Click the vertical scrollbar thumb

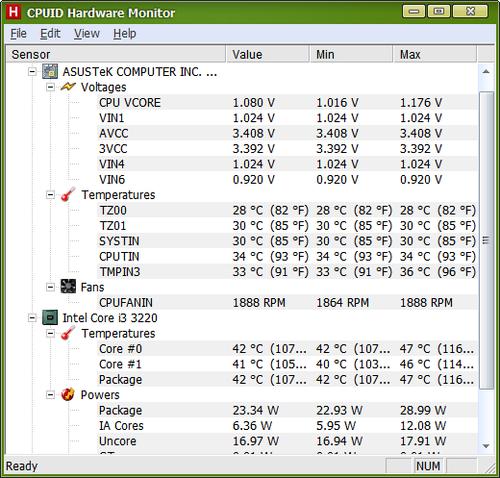click(x=486, y=240)
